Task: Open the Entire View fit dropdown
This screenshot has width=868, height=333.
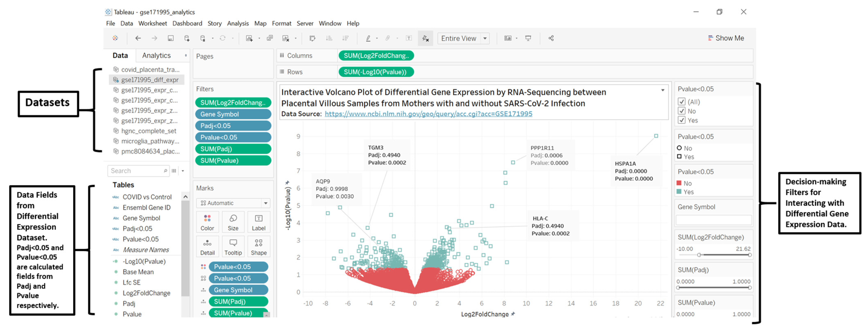Action: tap(485, 38)
